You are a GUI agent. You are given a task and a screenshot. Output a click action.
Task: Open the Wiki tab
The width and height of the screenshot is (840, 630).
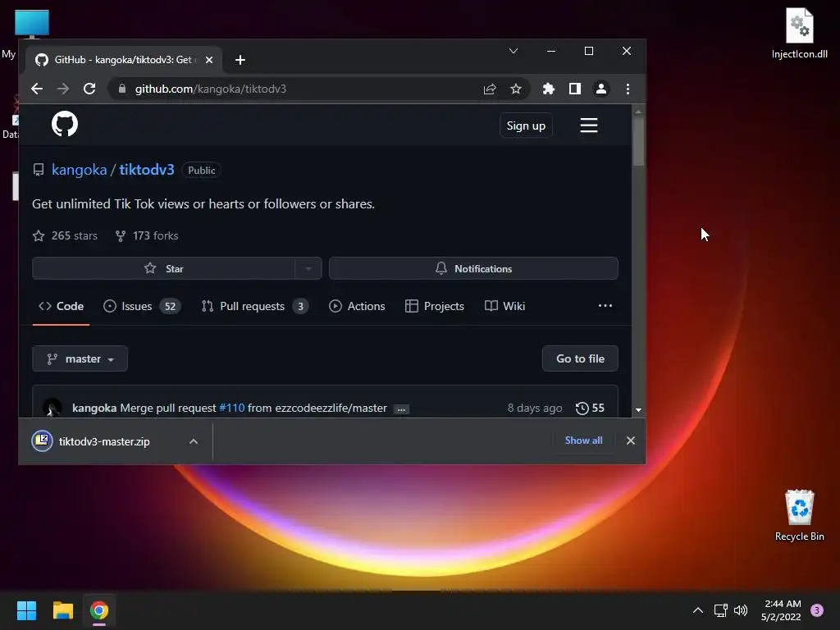pos(504,307)
